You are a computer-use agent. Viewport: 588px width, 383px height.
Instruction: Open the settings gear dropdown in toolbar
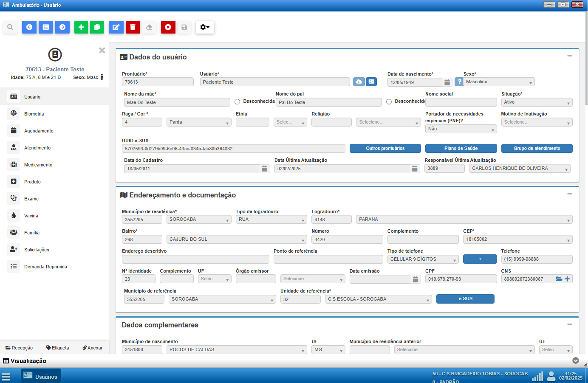pos(205,27)
